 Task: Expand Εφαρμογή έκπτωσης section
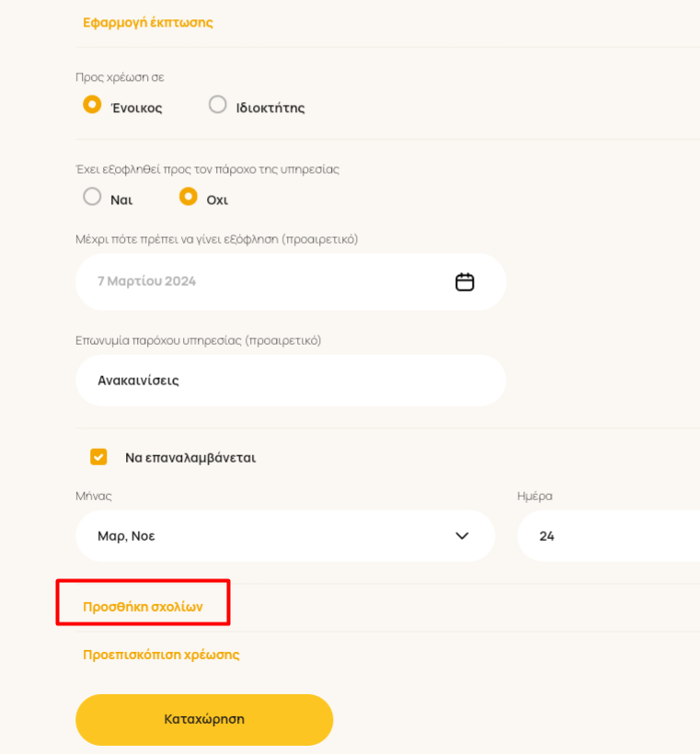148,23
